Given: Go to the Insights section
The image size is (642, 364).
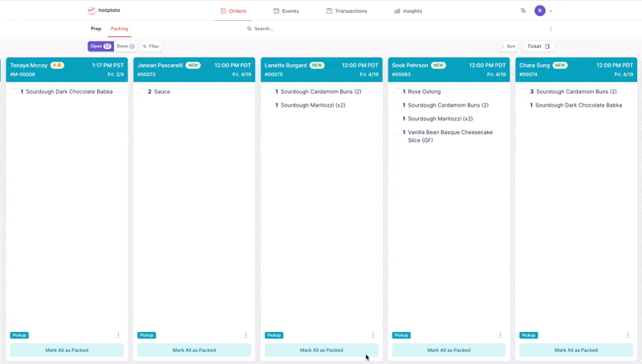Looking at the screenshot, I should tap(408, 11).
